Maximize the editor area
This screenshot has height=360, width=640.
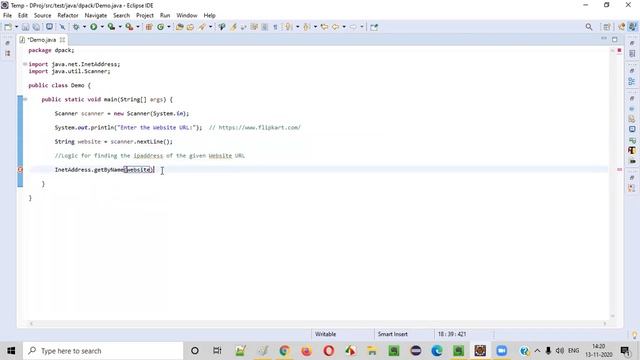(615, 39)
